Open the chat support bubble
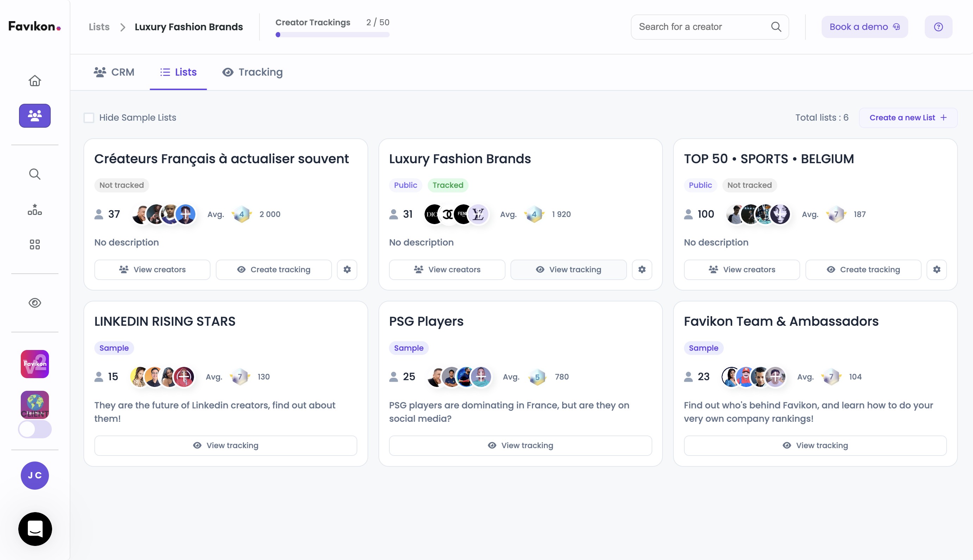973x560 pixels. pyautogui.click(x=35, y=529)
